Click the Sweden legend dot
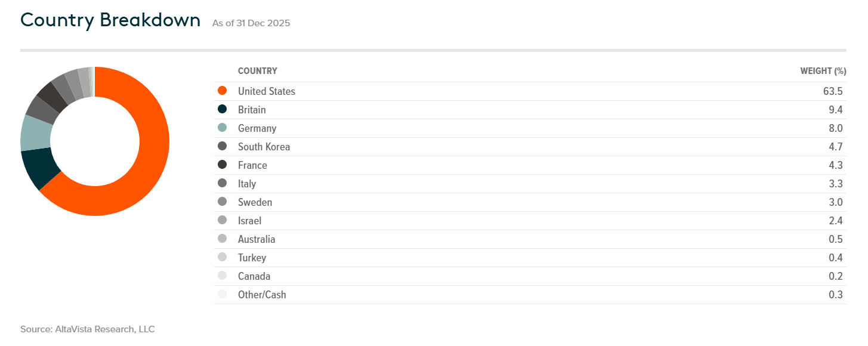Screen dimensions: 868x346 pos(223,202)
